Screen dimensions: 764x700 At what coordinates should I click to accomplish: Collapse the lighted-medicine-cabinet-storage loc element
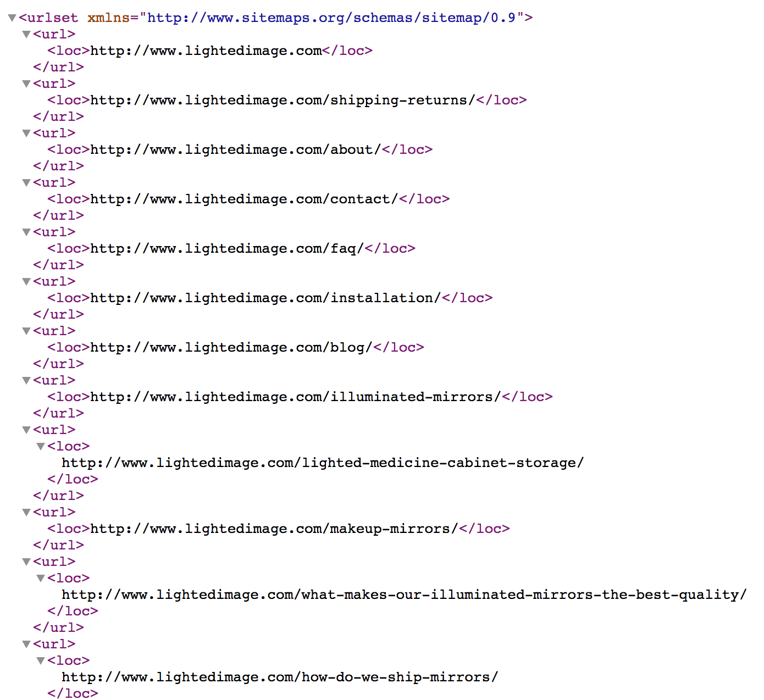[40, 446]
